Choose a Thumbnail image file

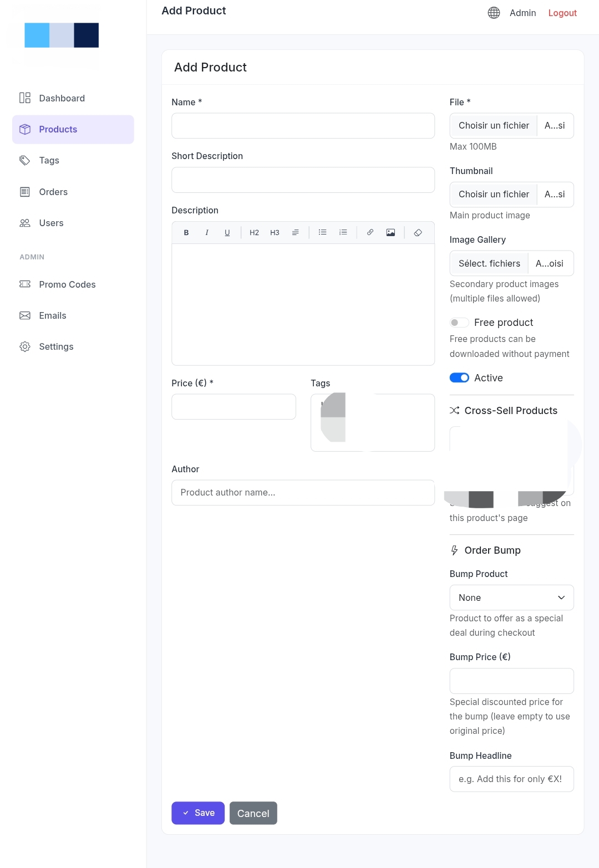tap(511, 195)
